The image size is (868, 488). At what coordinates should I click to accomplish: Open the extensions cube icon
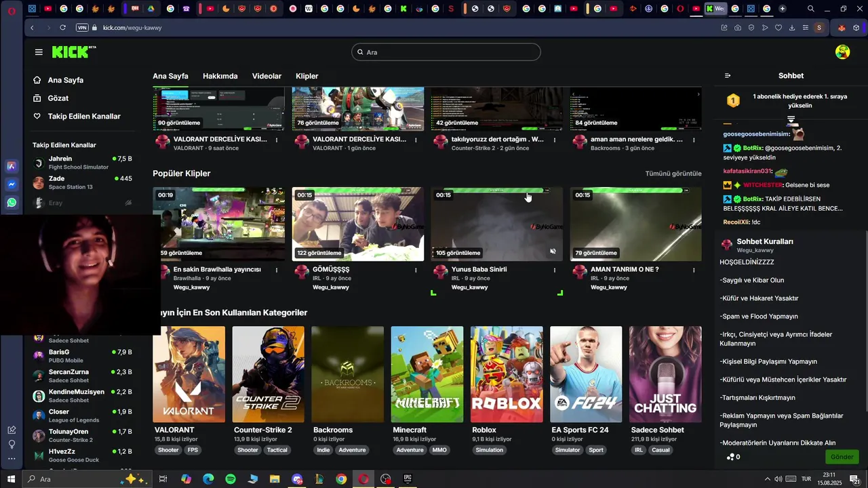pyautogui.click(x=856, y=28)
